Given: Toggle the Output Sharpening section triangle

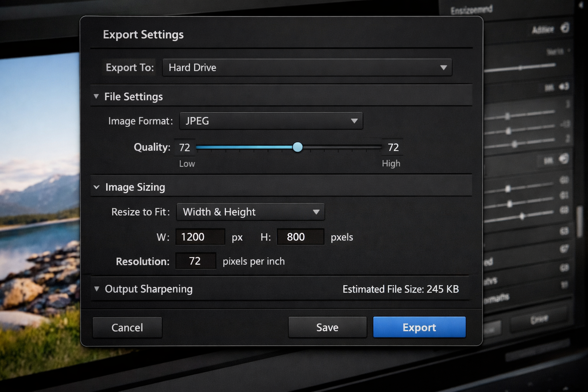Looking at the screenshot, I should [x=96, y=289].
